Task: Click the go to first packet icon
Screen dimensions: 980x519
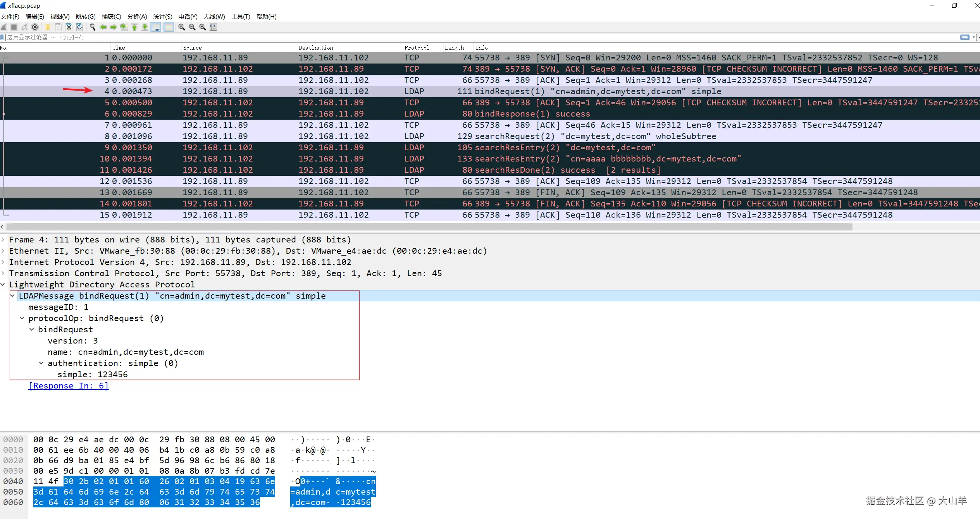Action: 134,27
